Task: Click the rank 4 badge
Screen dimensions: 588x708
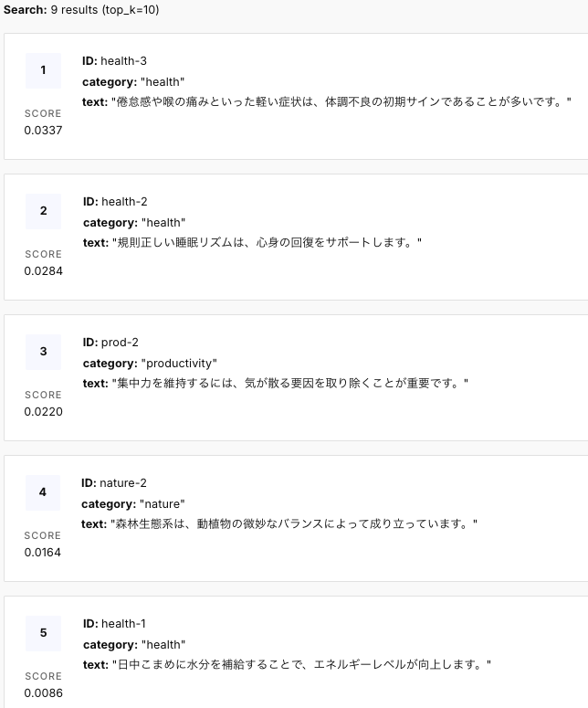Action: tap(43, 492)
